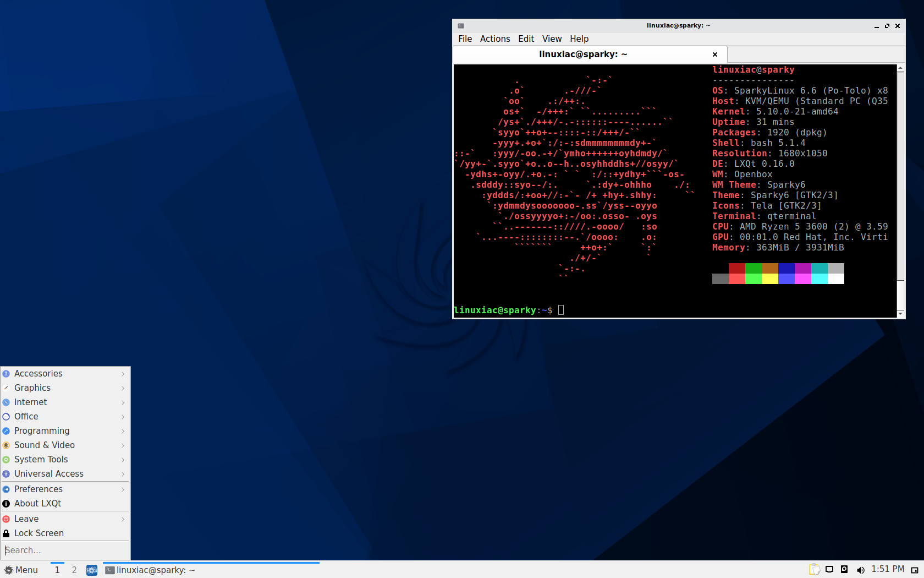Click the bright red color block in palette

(737, 279)
